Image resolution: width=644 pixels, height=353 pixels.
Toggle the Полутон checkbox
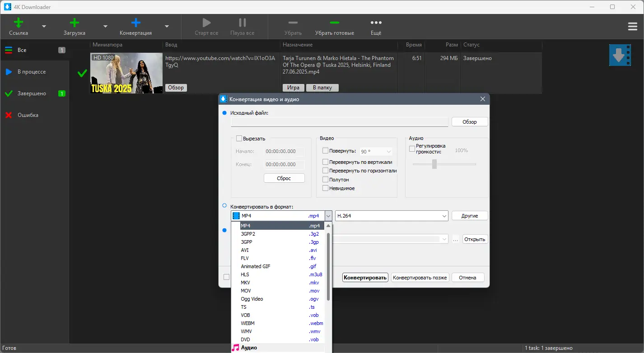tap(325, 180)
